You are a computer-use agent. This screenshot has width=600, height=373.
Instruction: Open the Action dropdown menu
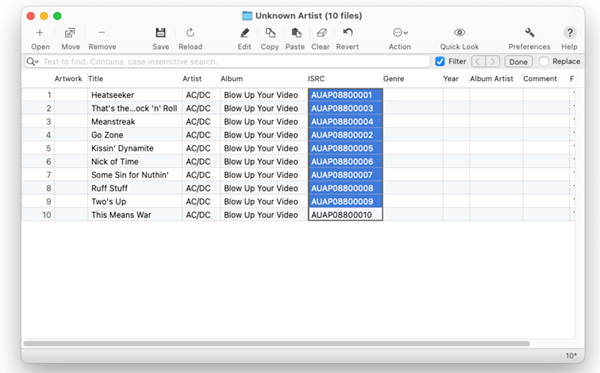[x=400, y=33]
